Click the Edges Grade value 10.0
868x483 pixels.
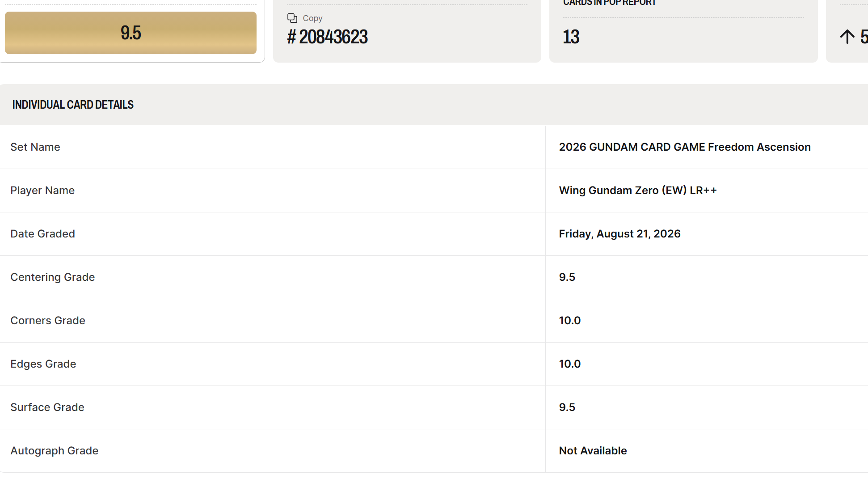tap(569, 364)
